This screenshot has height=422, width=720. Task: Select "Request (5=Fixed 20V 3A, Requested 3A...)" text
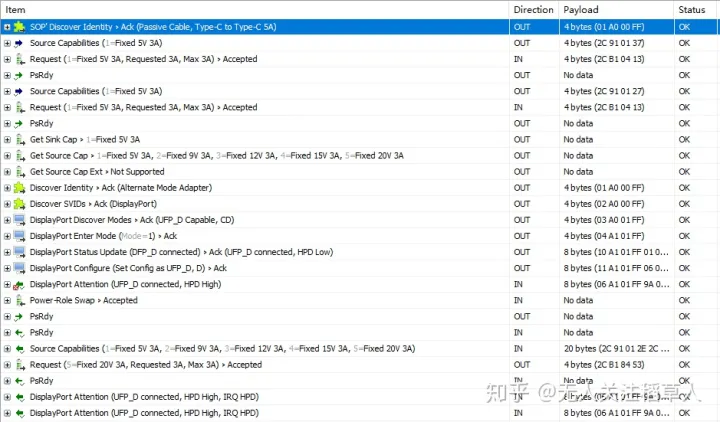146,365
